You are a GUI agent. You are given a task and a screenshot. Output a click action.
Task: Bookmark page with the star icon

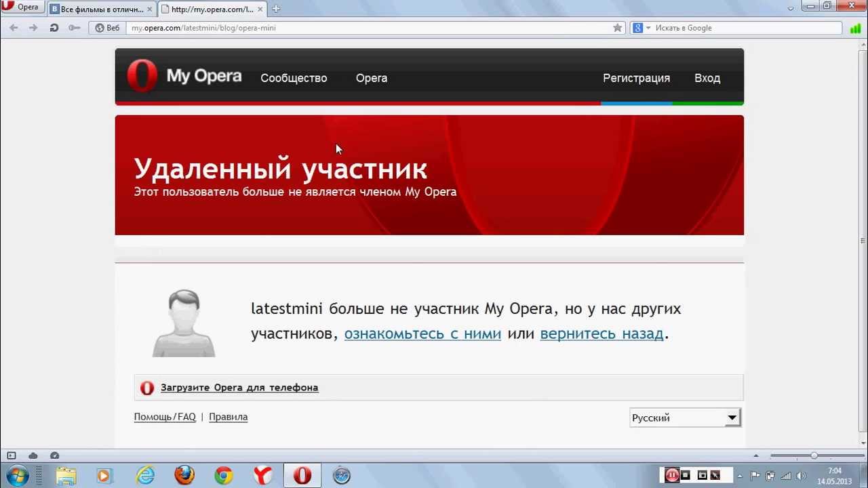click(617, 28)
